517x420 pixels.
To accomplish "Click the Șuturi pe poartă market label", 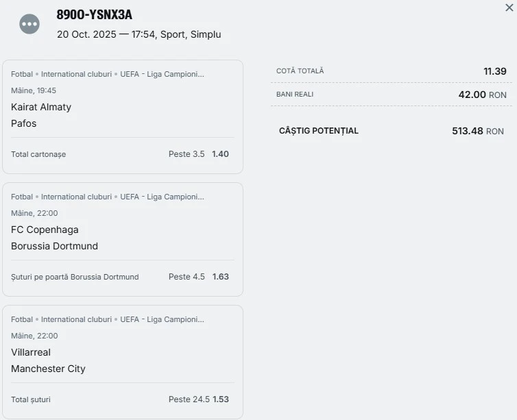I will tap(75, 277).
